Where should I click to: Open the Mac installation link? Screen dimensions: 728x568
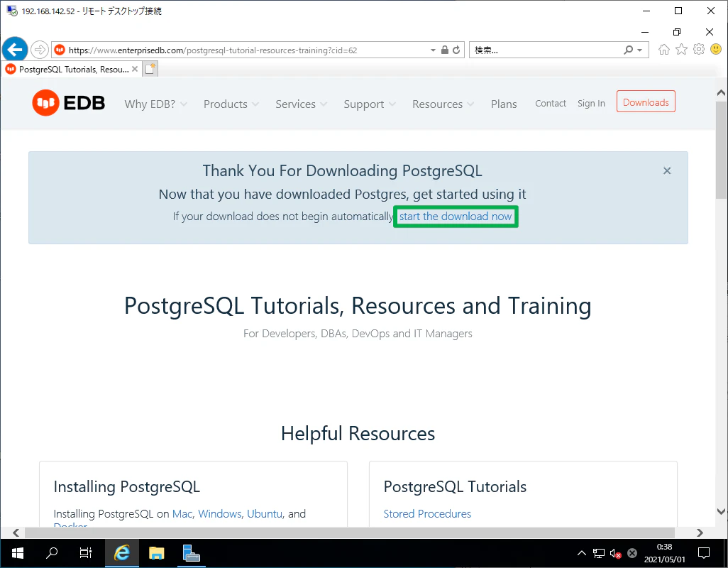182,513
